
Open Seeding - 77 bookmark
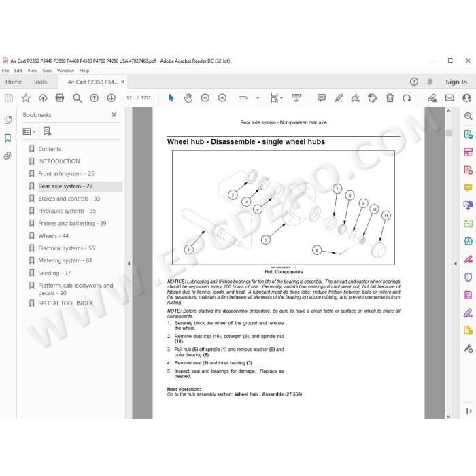[54, 273]
